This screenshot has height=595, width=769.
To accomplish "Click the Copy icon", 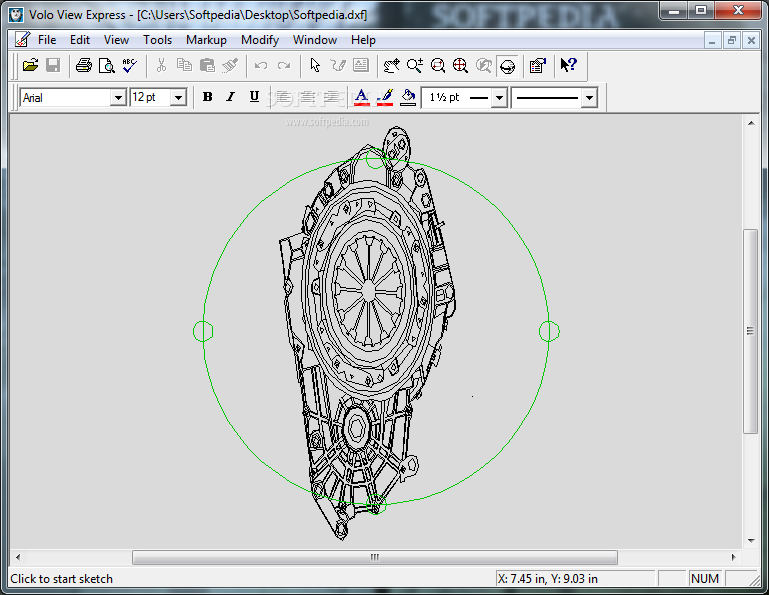I will pyautogui.click(x=184, y=65).
